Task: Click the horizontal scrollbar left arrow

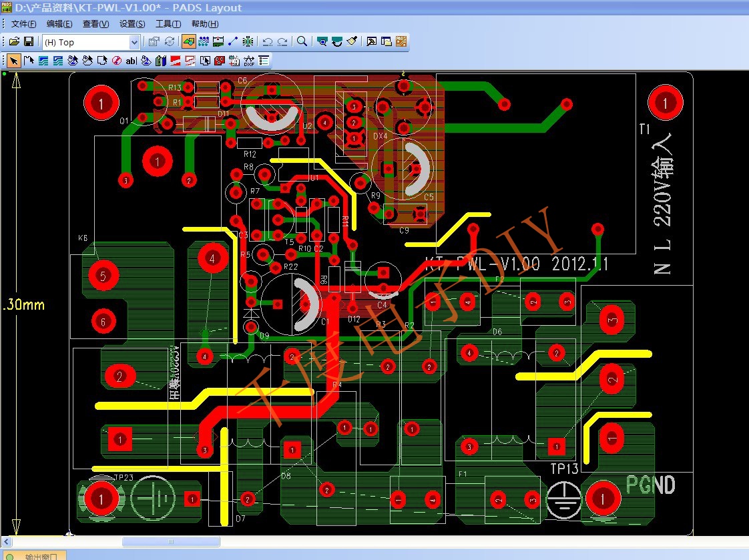Action: click(x=6, y=541)
